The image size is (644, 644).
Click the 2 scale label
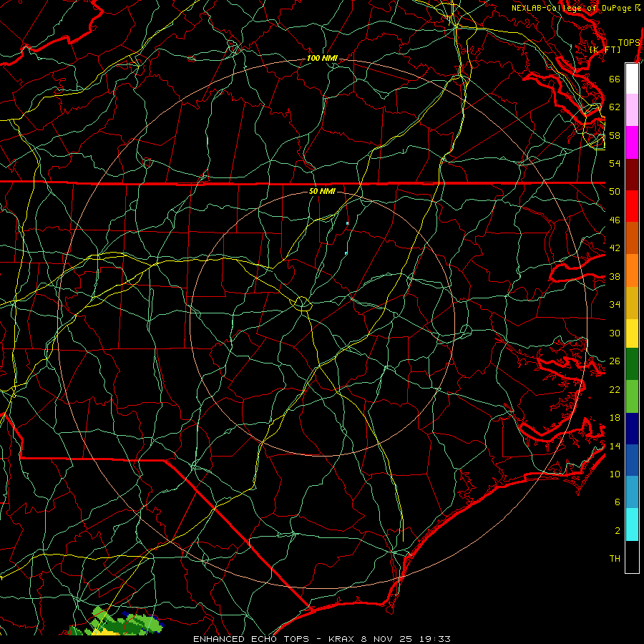pos(618,531)
